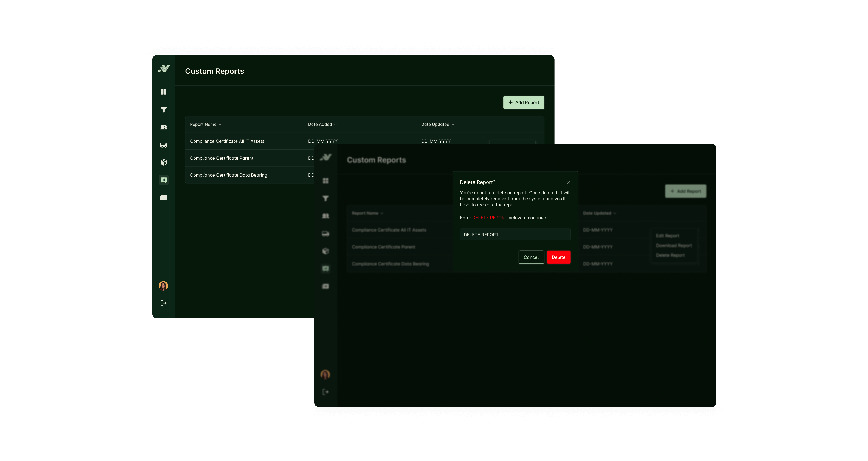The height and width of the screenshot is (461, 868).
Task: Select the highlighted reports presentation icon
Action: (163, 180)
